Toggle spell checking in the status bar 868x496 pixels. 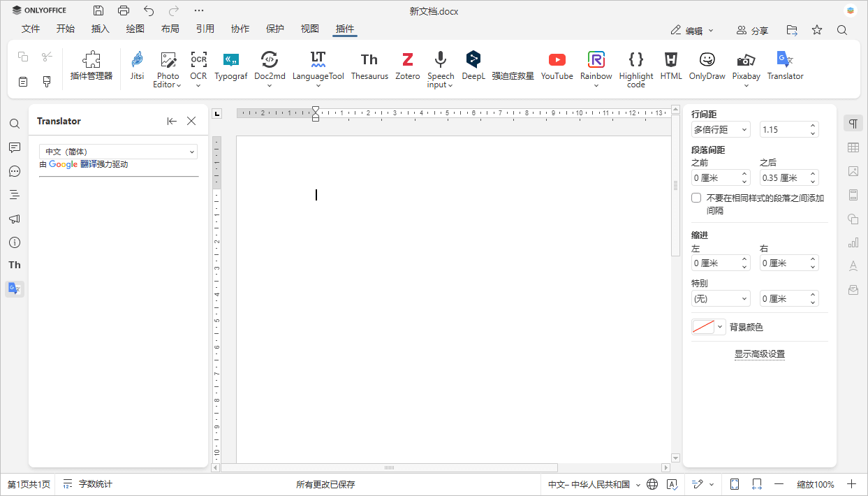point(672,484)
